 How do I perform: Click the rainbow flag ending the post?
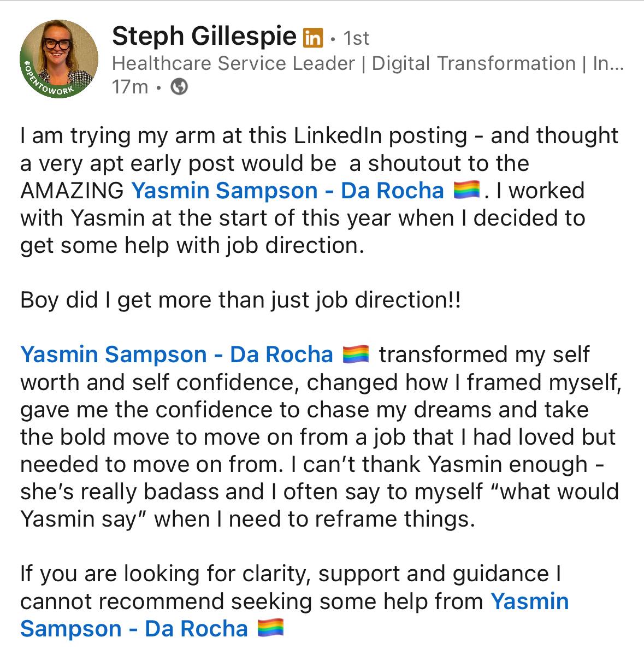click(270, 628)
